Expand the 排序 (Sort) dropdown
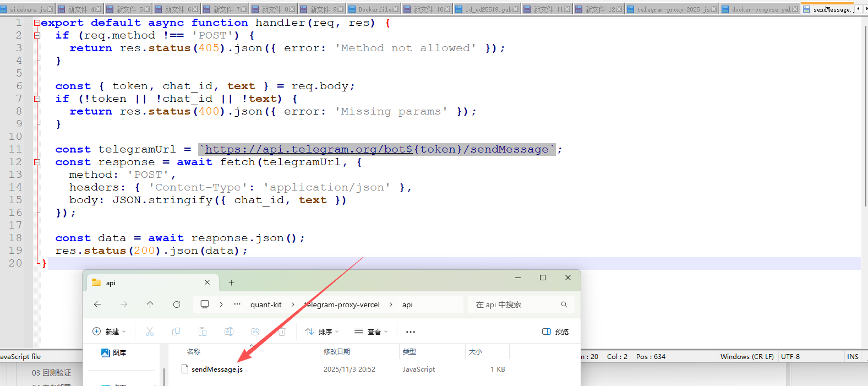The height and width of the screenshot is (386, 868). coord(322,331)
